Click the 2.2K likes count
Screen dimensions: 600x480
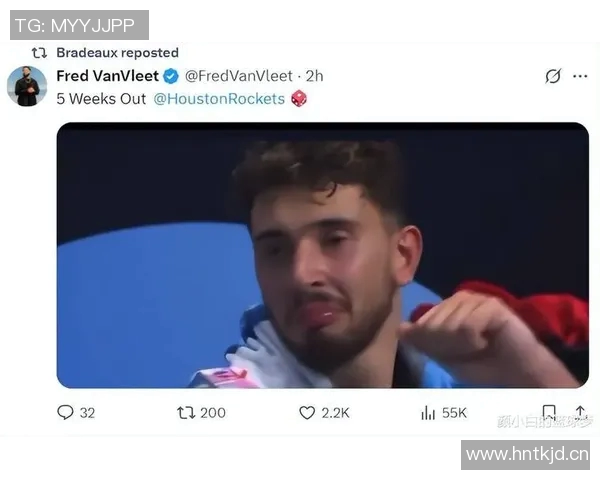click(x=335, y=413)
